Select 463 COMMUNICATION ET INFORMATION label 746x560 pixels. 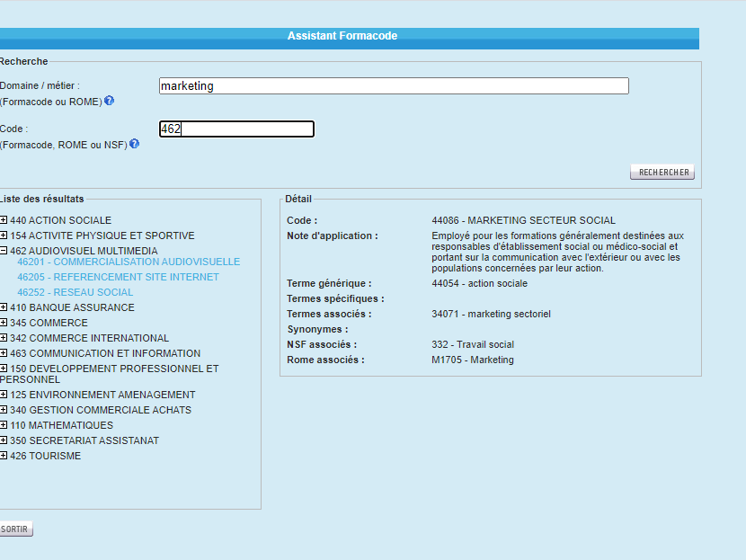click(x=105, y=353)
